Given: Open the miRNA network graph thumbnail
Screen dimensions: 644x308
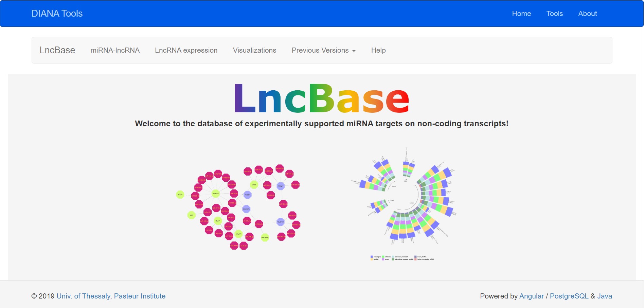Looking at the screenshot, I should (x=238, y=207).
